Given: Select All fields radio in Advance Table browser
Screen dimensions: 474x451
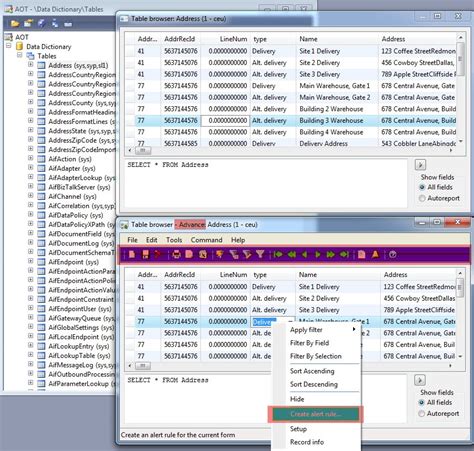Looking at the screenshot, I should pyautogui.click(x=422, y=402).
